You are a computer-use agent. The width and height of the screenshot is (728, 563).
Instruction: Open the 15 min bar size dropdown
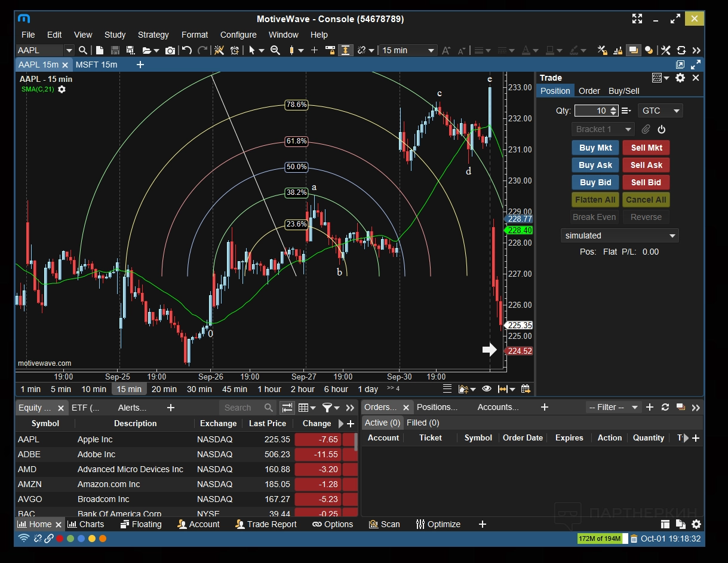(x=408, y=51)
